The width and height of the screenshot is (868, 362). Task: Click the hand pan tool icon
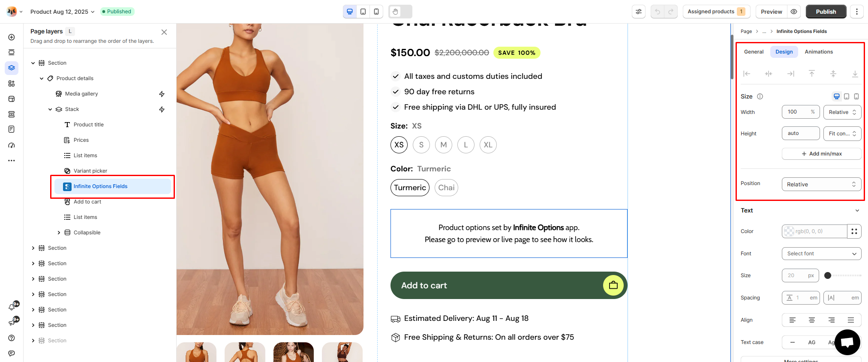(395, 12)
